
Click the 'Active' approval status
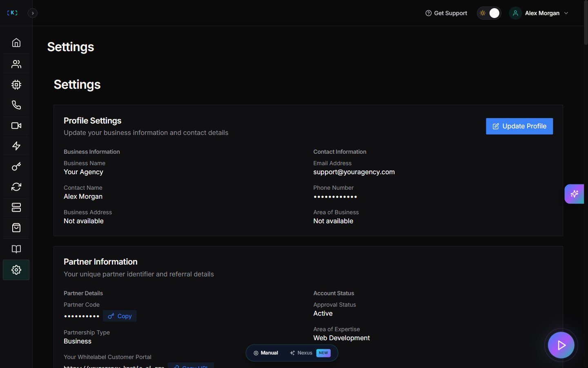[x=323, y=314]
